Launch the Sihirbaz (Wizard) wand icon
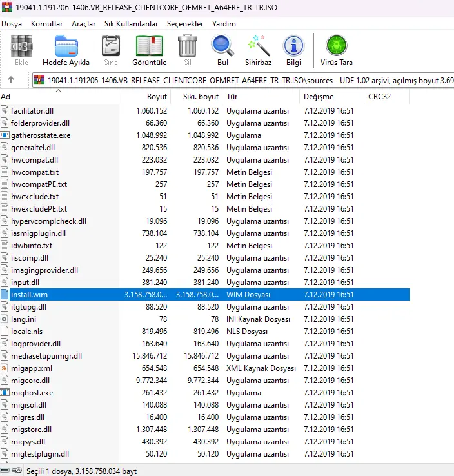454x476 pixels. (x=258, y=46)
